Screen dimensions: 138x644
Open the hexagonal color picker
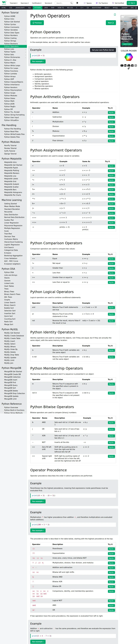tap(128, 57)
